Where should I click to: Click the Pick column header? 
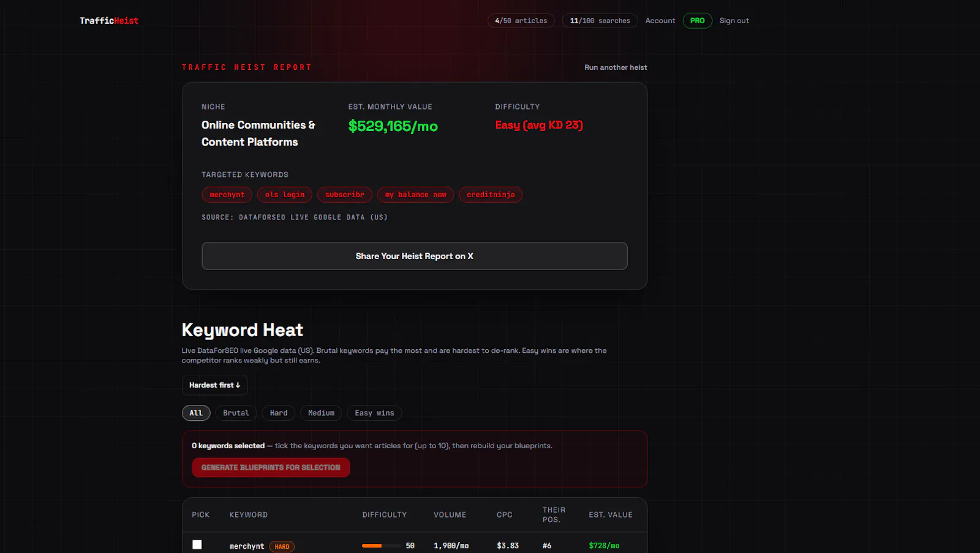[x=201, y=515]
